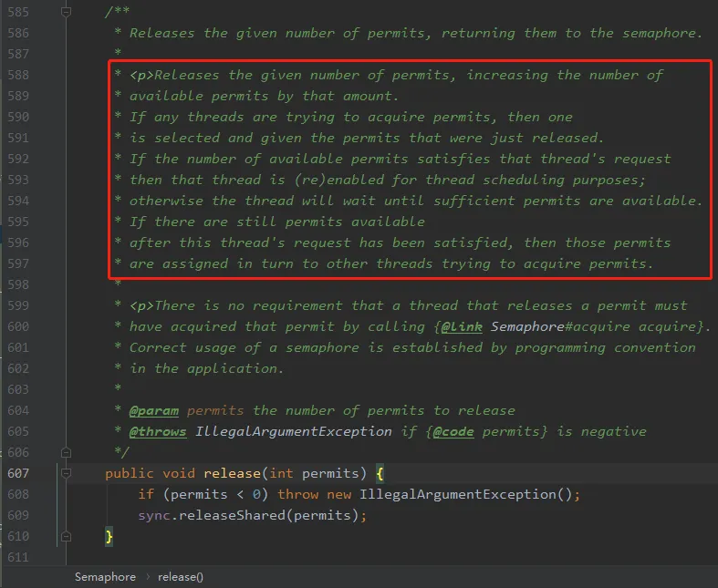The width and height of the screenshot is (718, 588).
Task: Click the 'void' keyword on line 607
Action: click(x=179, y=473)
